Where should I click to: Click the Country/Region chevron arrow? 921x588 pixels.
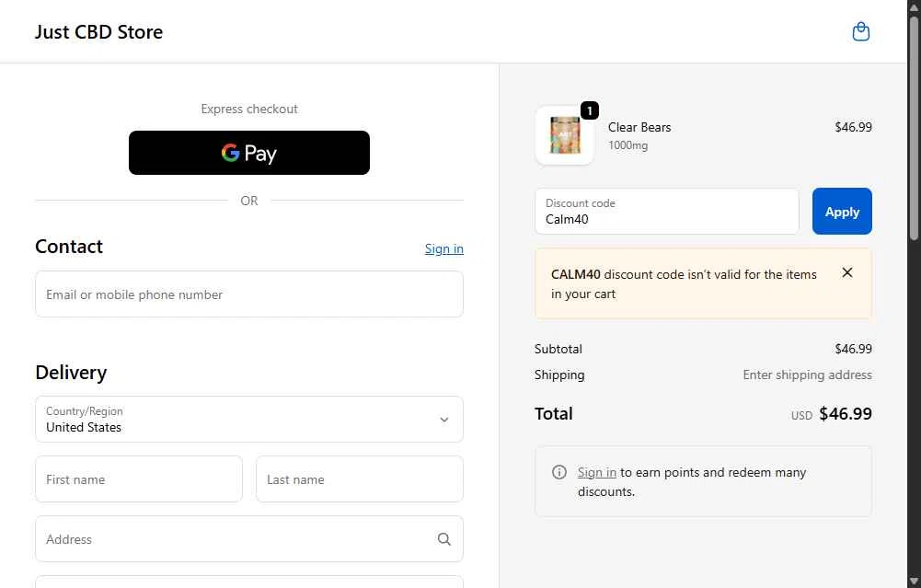(444, 420)
